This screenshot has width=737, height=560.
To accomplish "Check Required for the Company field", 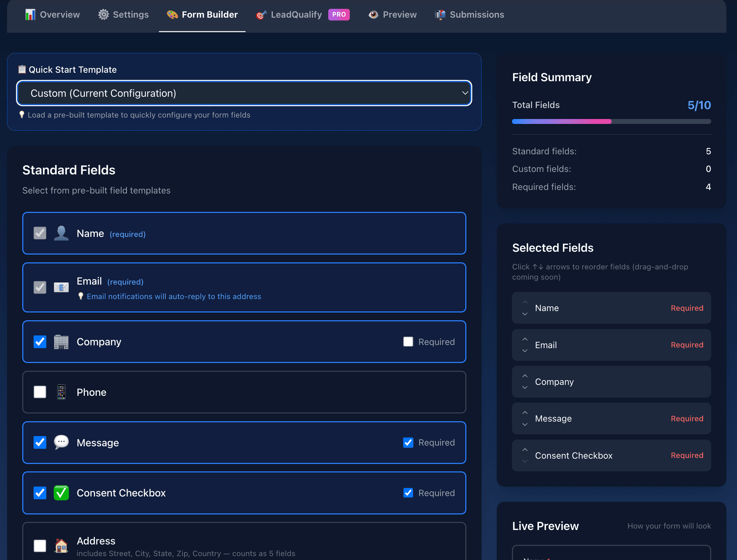I will 408,341.
